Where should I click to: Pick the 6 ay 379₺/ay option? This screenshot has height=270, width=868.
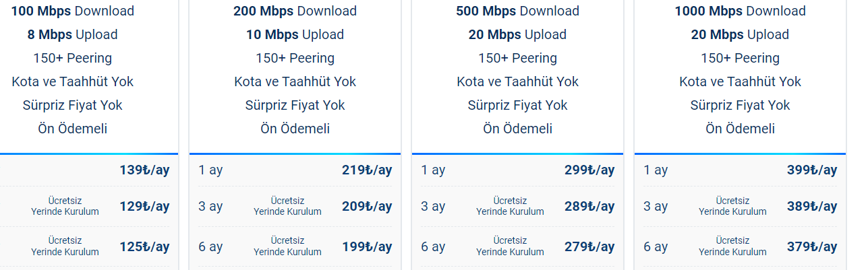point(740,247)
